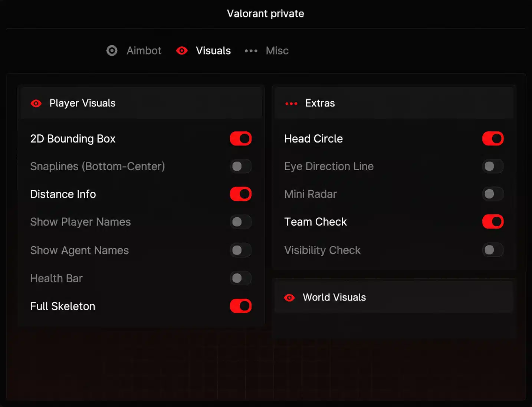The width and height of the screenshot is (532, 407).
Task: Click the red dots icon in Extras header
Action: pyautogui.click(x=291, y=104)
